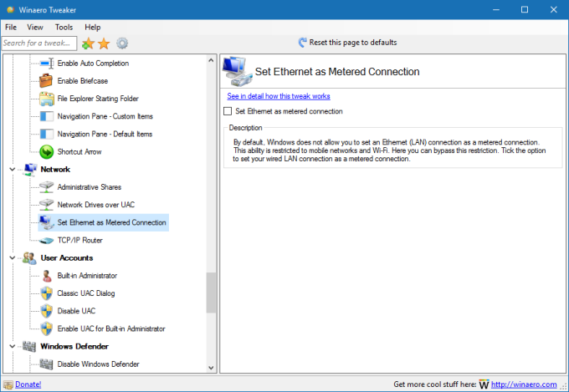569x392 pixels.
Task: Click the green Shortcut Arrow icon
Action: [x=47, y=151]
